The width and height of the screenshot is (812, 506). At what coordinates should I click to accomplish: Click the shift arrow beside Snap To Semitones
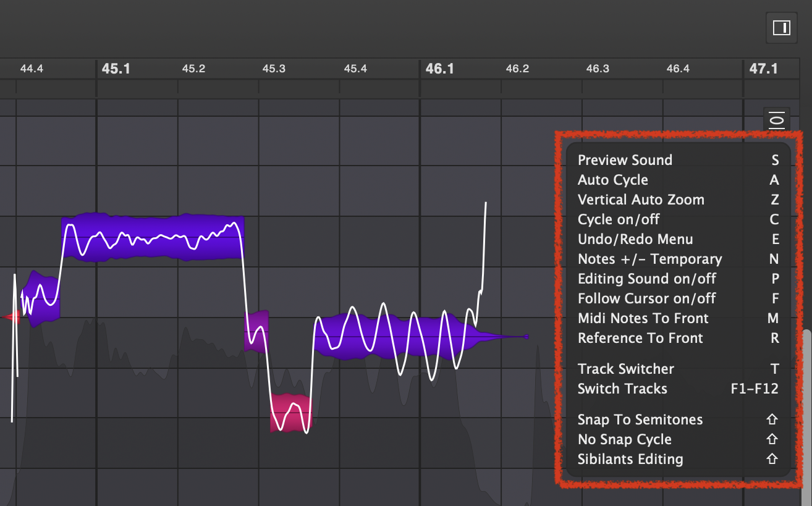point(771,420)
